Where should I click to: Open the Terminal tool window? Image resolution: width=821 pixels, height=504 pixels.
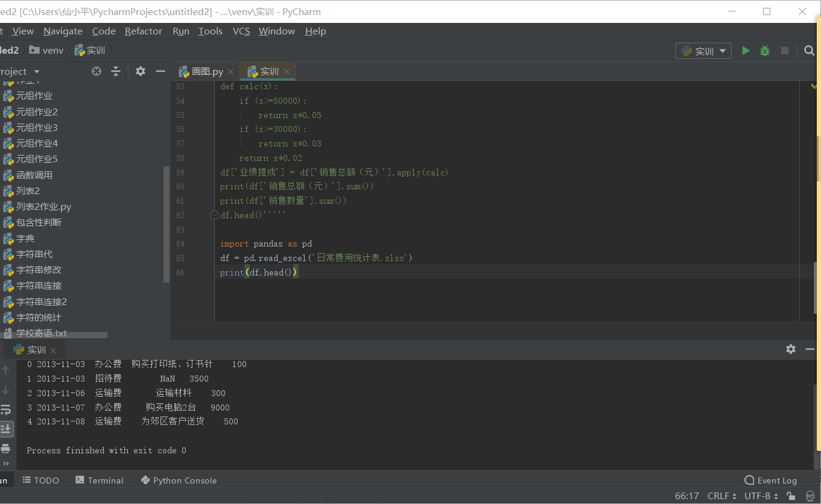100,480
